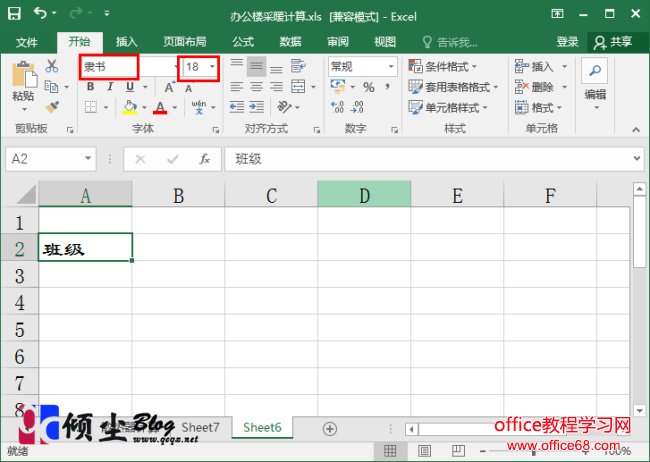The image size is (650, 462).
Task: Open the 格式 cells button
Action: click(x=538, y=108)
